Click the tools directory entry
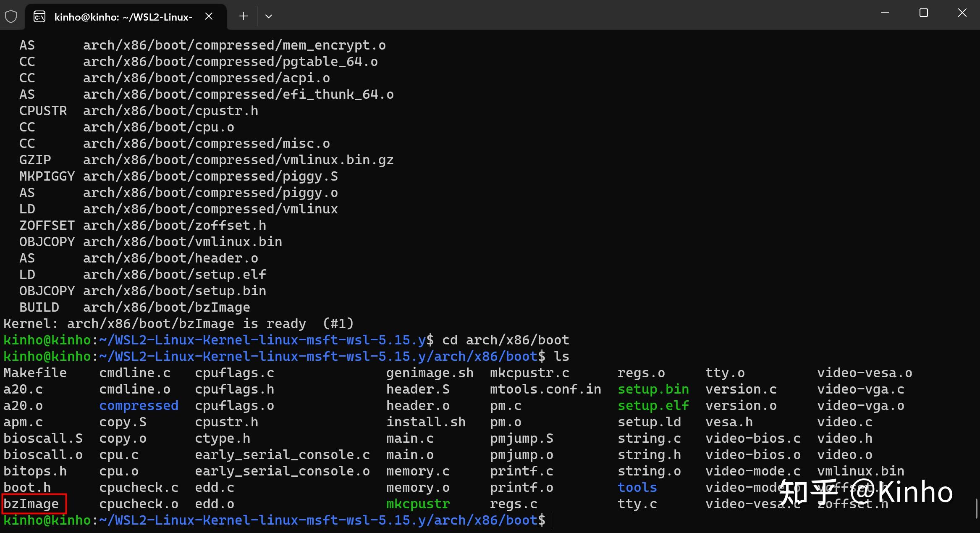Viewport: 980px width, 533px height. coord(637,487)
